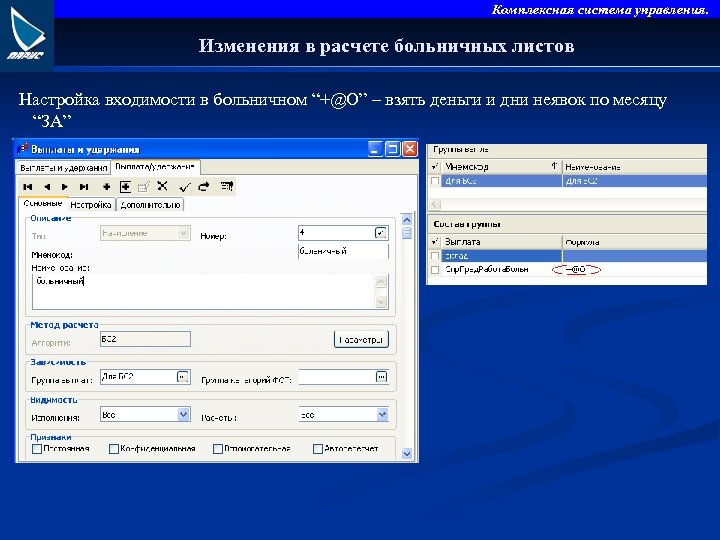Viewport: 720px width, 540px height.
Task: Select the Для БС2 Наименование cell
Action: point(634,181)
